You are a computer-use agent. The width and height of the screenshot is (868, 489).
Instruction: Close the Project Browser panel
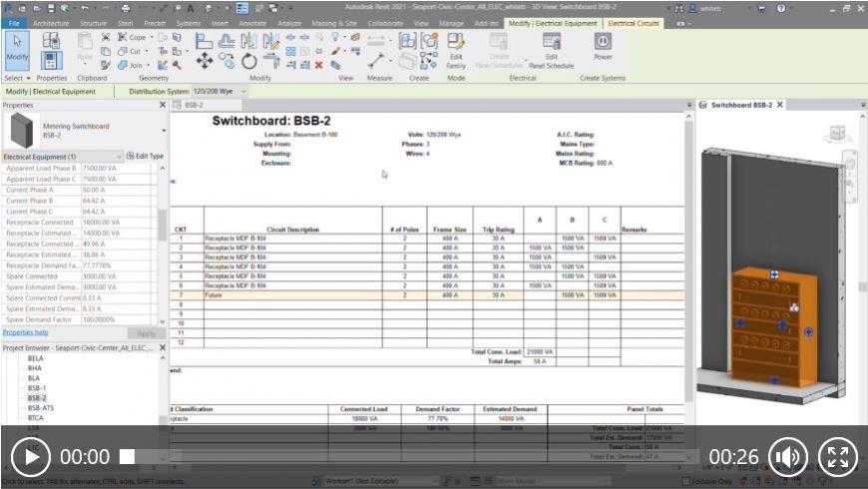(x=163, y=347)
